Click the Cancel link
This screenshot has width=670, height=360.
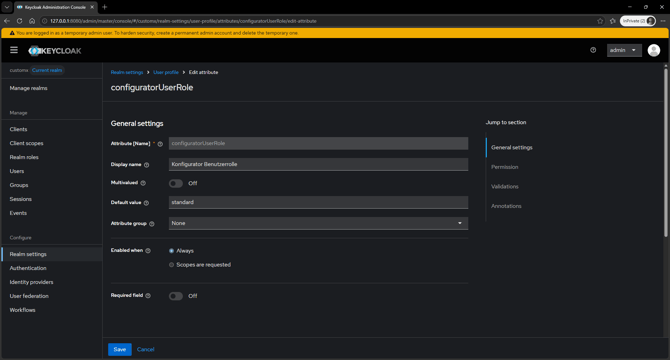[145, 349]
